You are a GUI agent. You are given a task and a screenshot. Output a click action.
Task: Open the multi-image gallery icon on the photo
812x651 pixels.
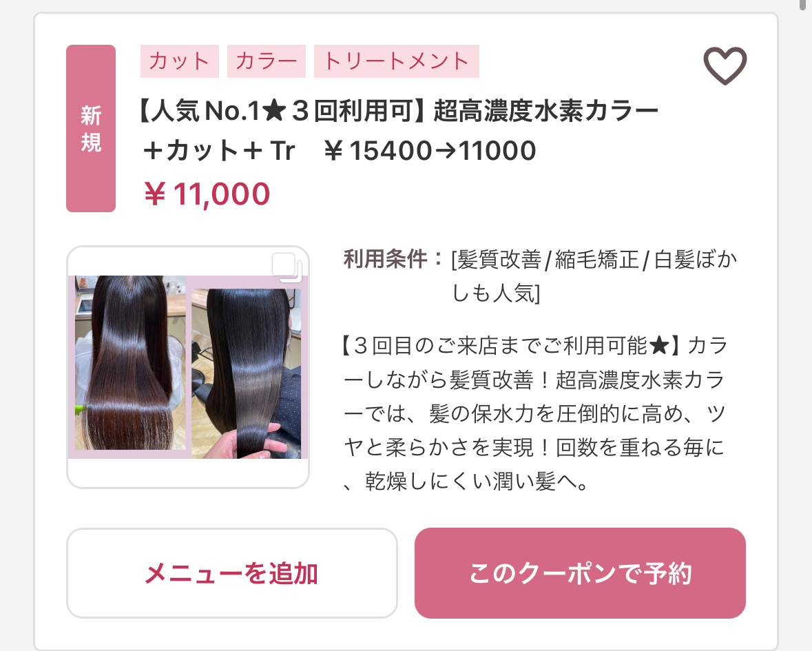(287, 267)
